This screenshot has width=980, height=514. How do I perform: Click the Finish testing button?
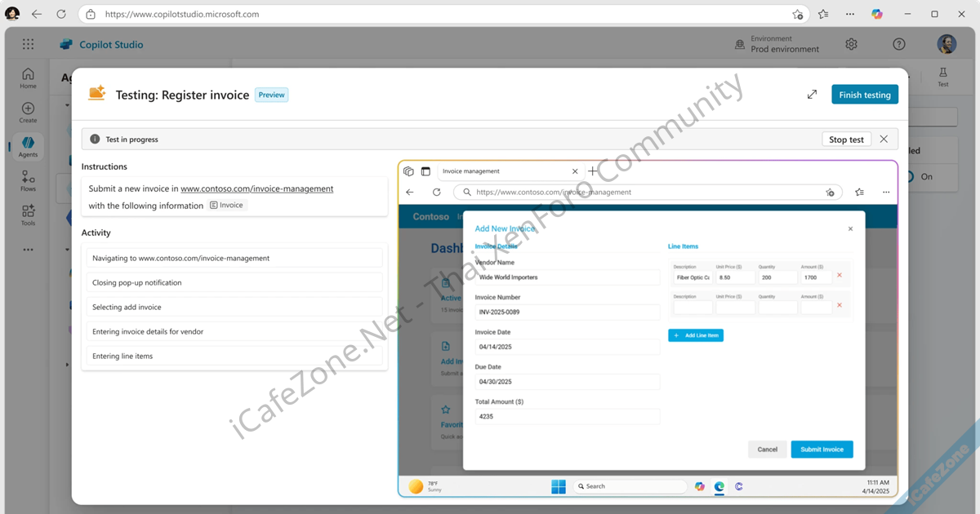coord(864,94)
